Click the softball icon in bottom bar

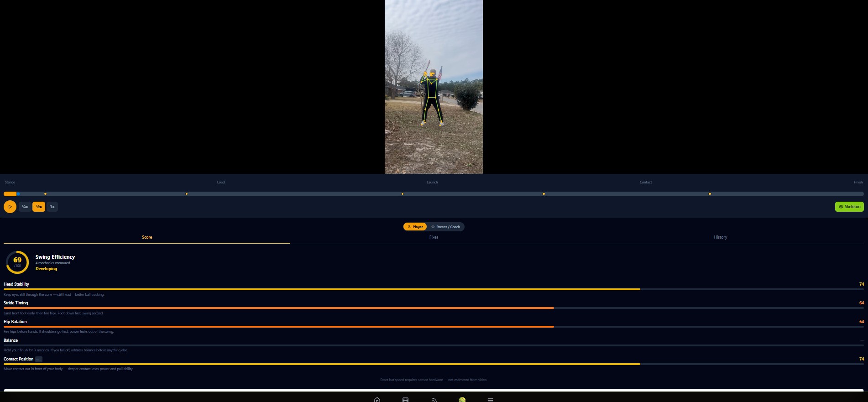click(462, 400)
